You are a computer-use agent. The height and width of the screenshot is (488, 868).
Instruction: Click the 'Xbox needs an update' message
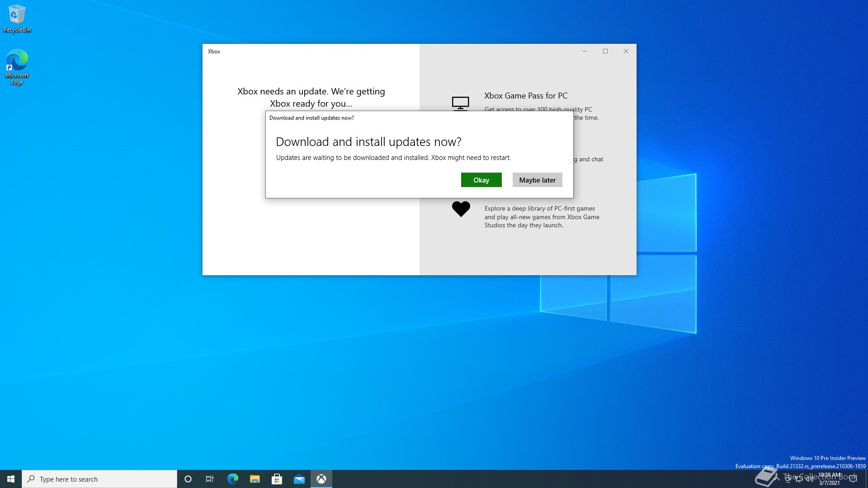(x=311, y=98)
